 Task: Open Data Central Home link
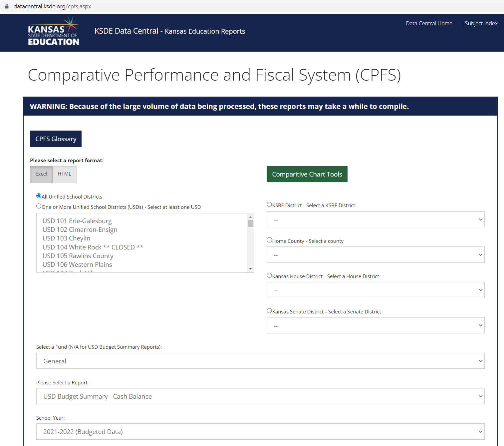coord(429,23)
